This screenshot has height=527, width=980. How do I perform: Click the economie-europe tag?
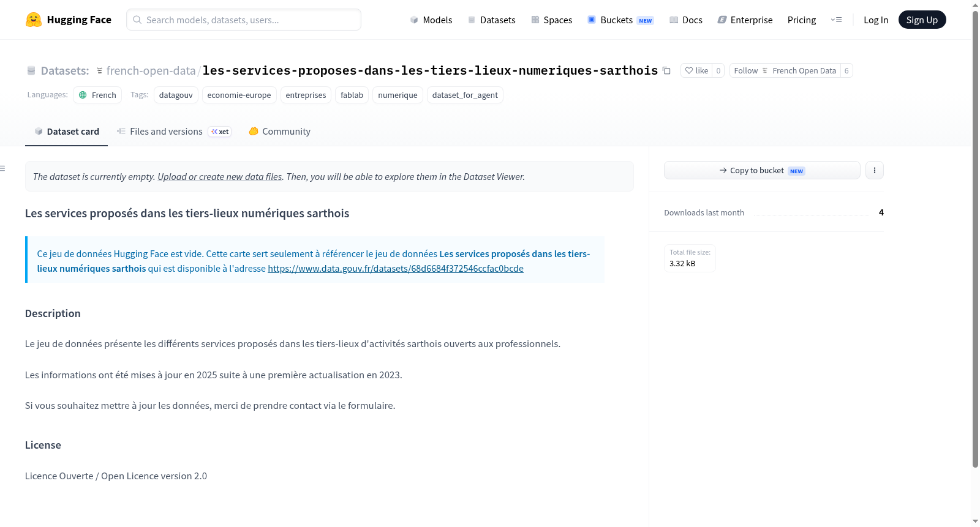pos(239,95)
